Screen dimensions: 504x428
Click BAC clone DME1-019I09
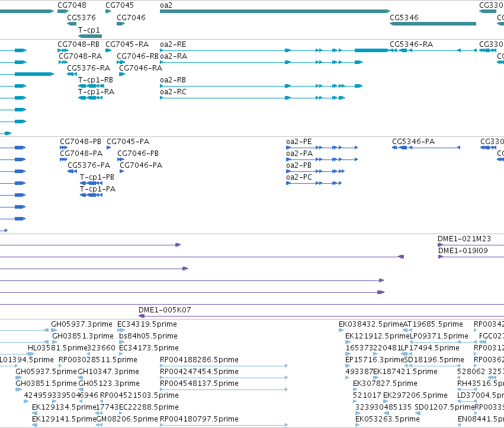click(463, 251)
